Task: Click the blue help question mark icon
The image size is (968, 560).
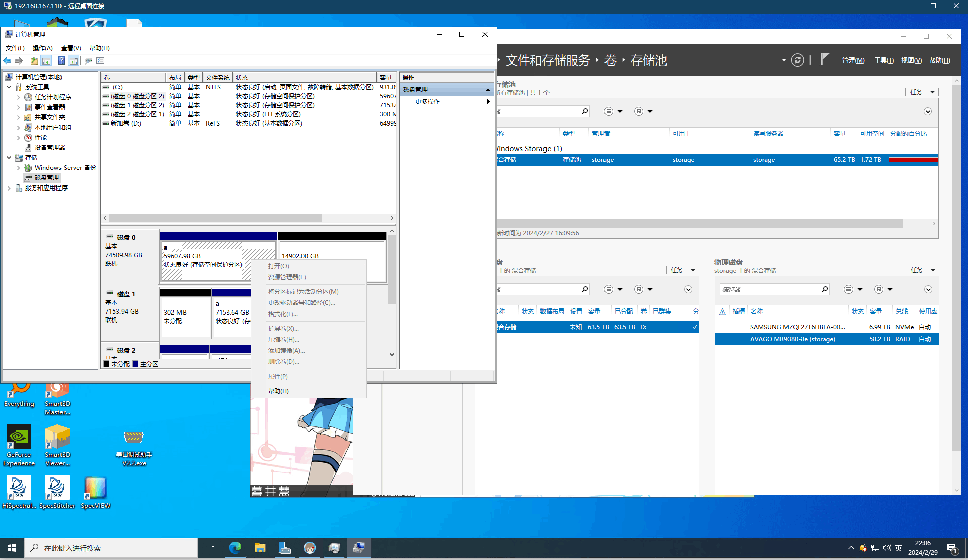Action: click(x=61, y=60)
